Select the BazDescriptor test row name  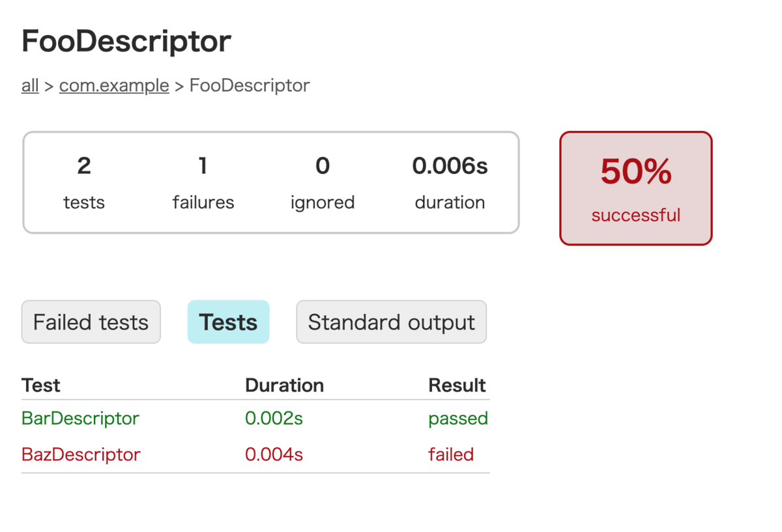click(x=81, y=454)
